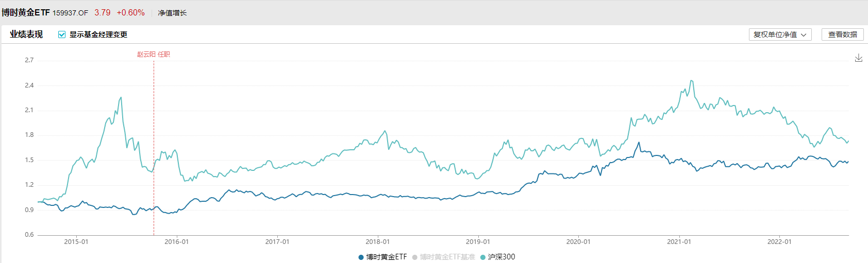The image size is (868, 263).
Task: Toggle the 沪深300 series via legend text
Action: [501, 257]
